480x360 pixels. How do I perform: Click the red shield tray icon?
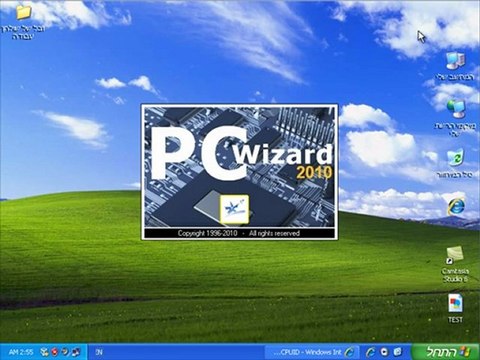55,352
